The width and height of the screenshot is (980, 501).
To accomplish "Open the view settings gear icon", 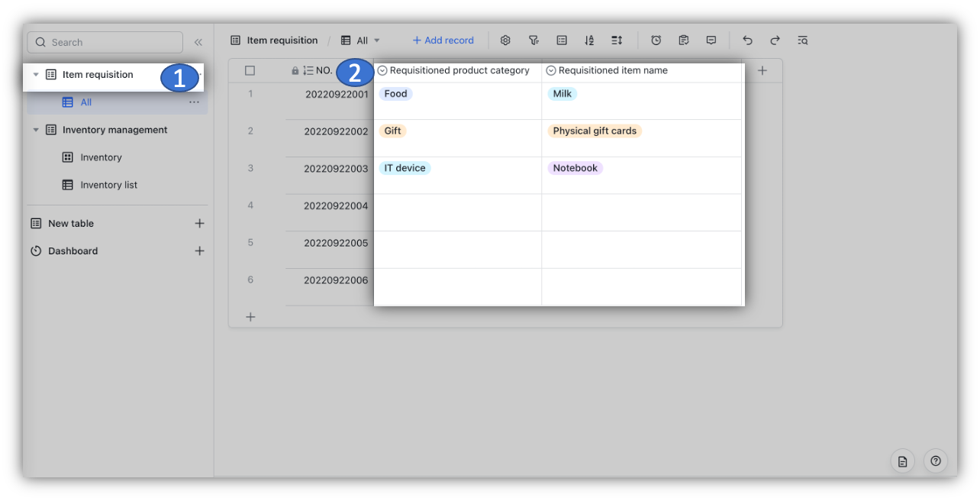I will pyautogui.click(x=505, y=40).
